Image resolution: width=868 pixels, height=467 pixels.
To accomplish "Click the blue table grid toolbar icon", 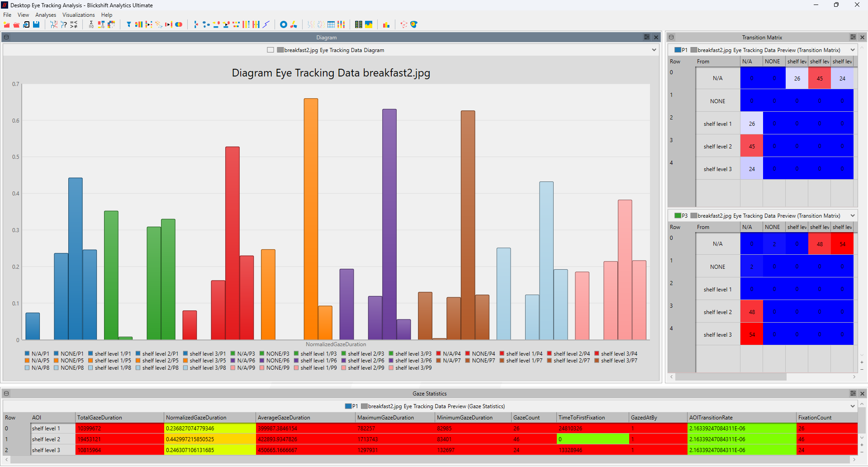I will 331,24.
